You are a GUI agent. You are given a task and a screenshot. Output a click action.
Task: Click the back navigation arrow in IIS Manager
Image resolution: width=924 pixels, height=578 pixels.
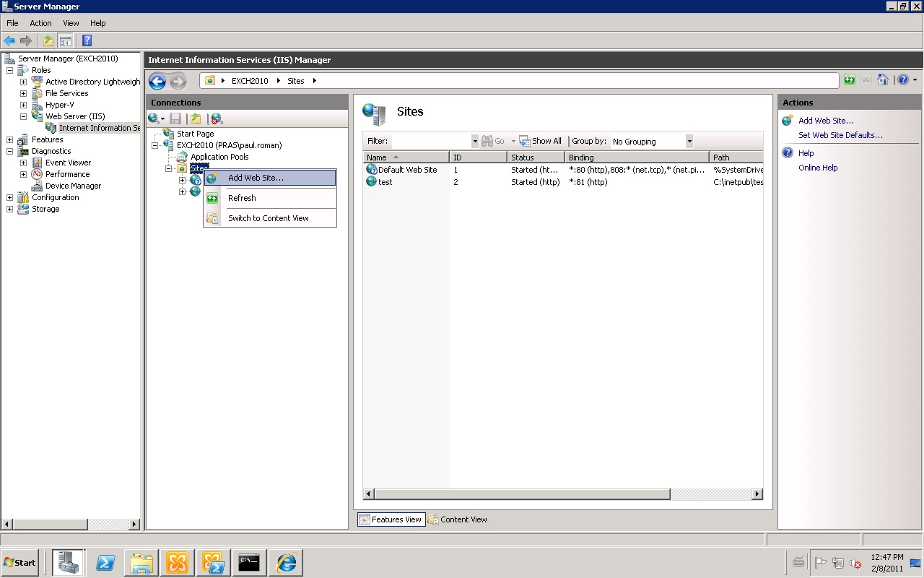157,81
